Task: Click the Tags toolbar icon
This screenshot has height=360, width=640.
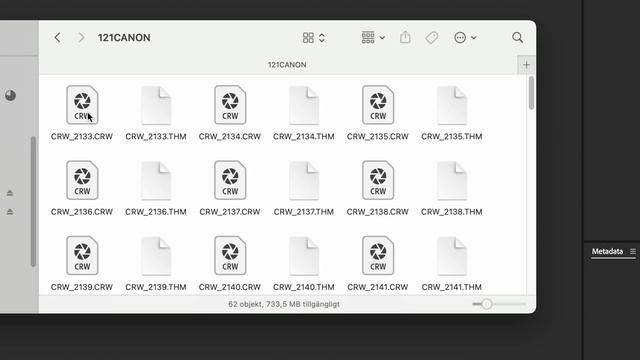Action: click(x=431, y=38)
